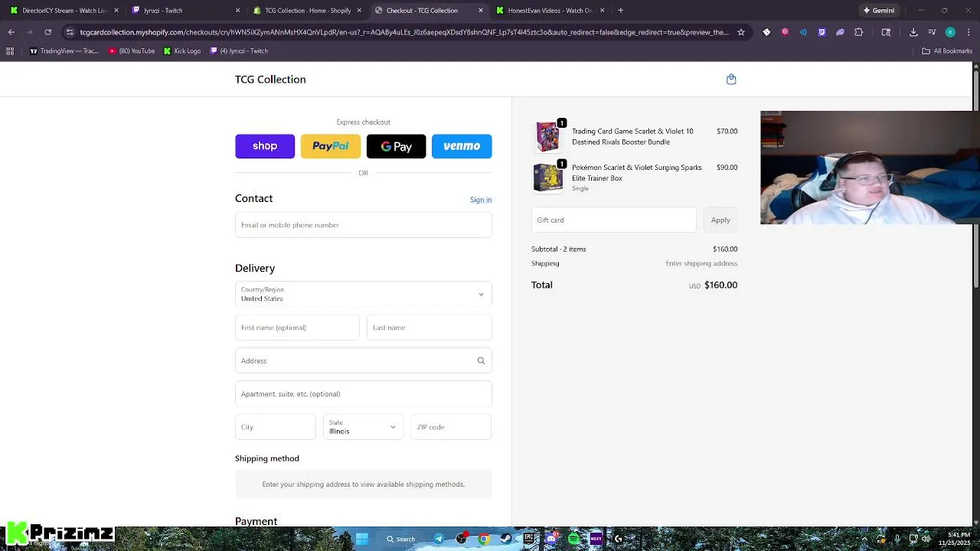Viewport: 980px width, 551px height.
Task: Open Spotify from the taskbar
Action: pos(573,539)
